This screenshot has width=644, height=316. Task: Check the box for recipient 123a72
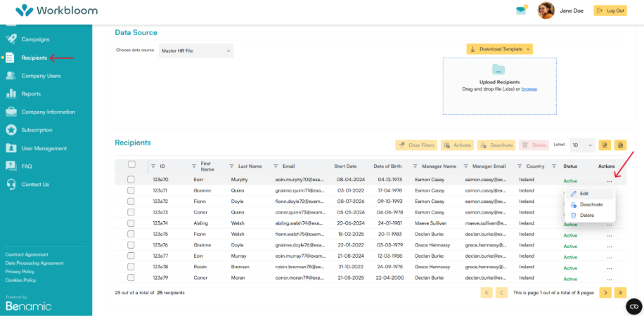(131, 201)
